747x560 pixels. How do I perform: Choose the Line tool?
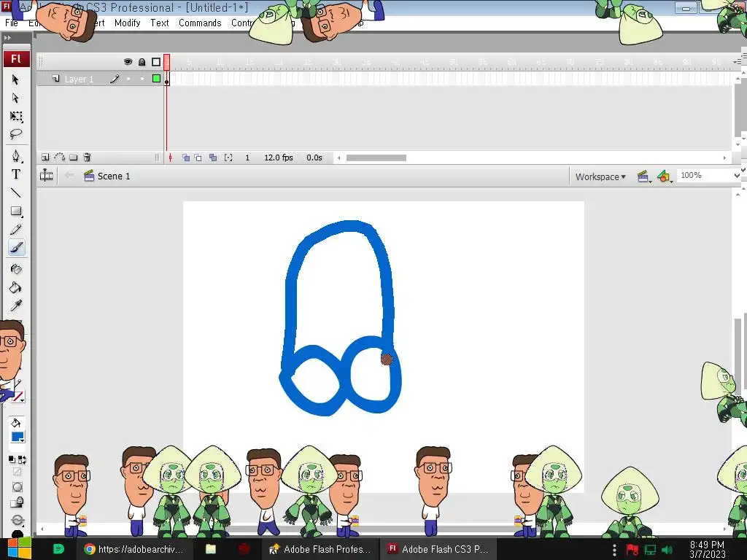(16, 192)
